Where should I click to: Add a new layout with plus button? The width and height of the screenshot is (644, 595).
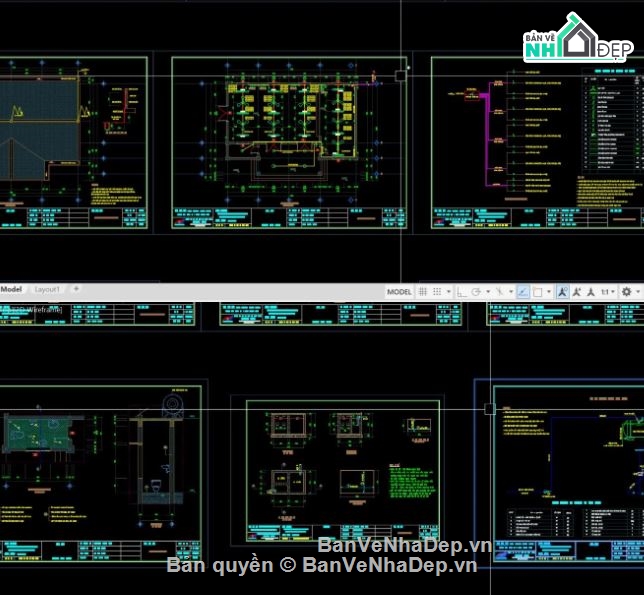click(x=76, y=289)
